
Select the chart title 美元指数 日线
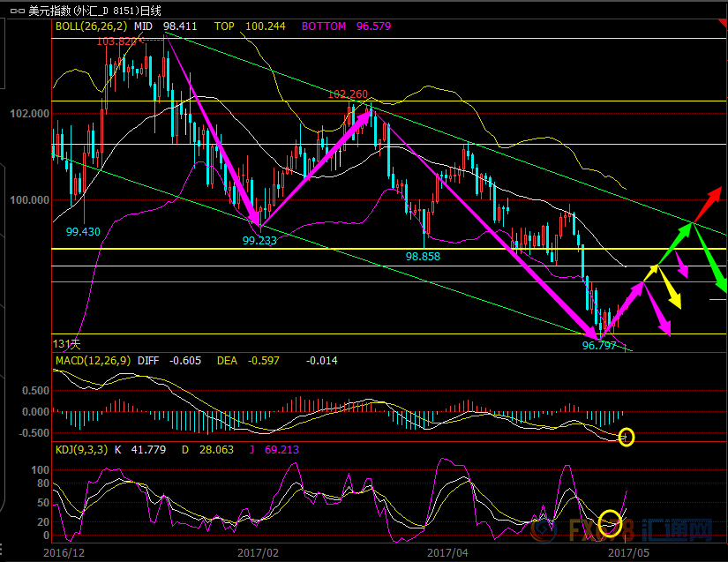coord(94,11)
